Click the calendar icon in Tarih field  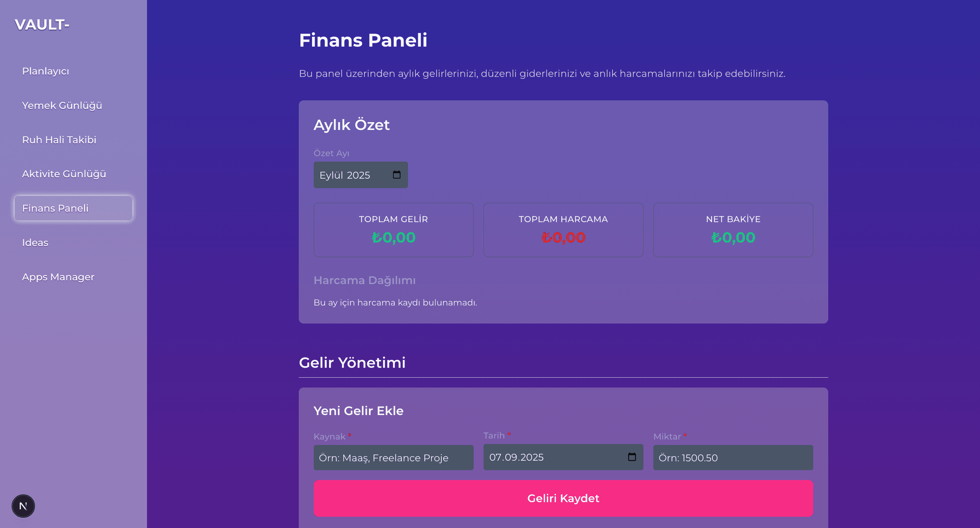pyautogui.click(x=632, y=457)
